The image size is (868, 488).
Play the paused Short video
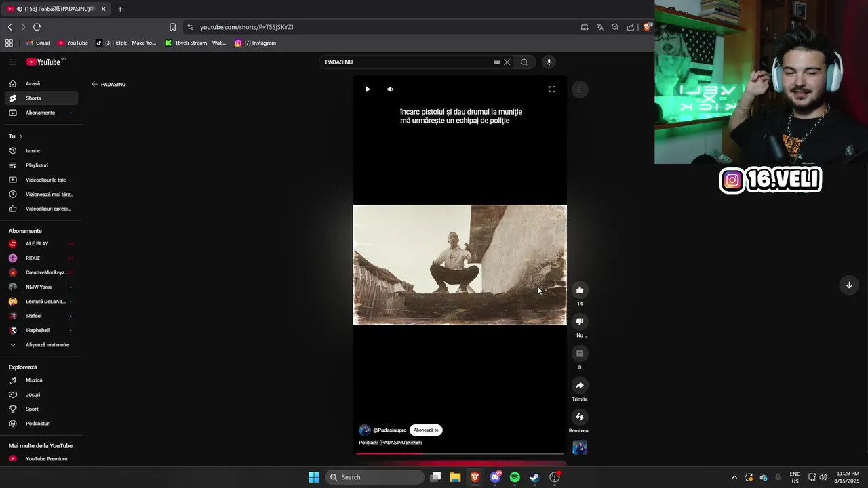point(368,89)
